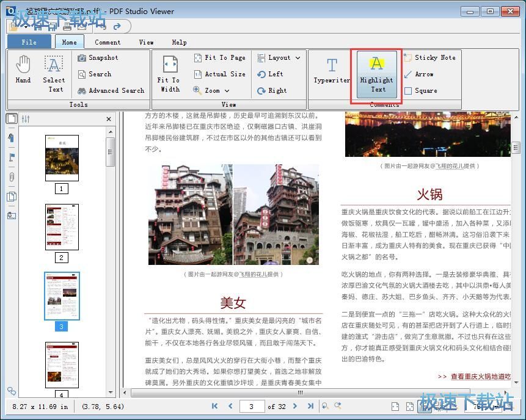Switch to the View tab
The height and width of the screenshot is (420, 526).
pyautogui.click(x=146, y=42)
